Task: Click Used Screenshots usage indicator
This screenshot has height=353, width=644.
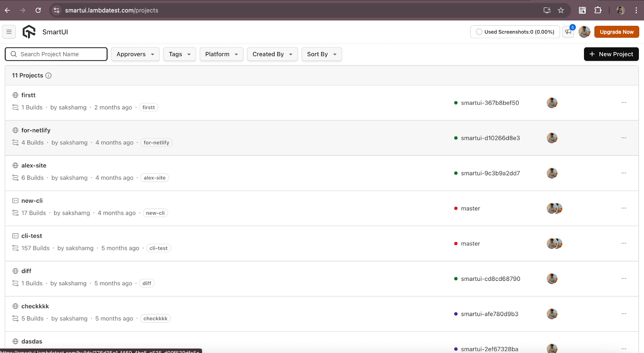Action: tap(515, 32)
